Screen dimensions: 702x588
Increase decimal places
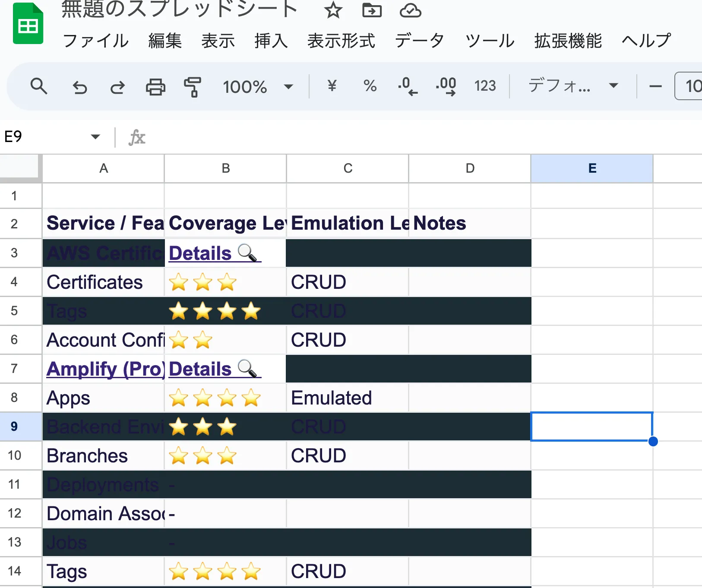tap(446, 86)
